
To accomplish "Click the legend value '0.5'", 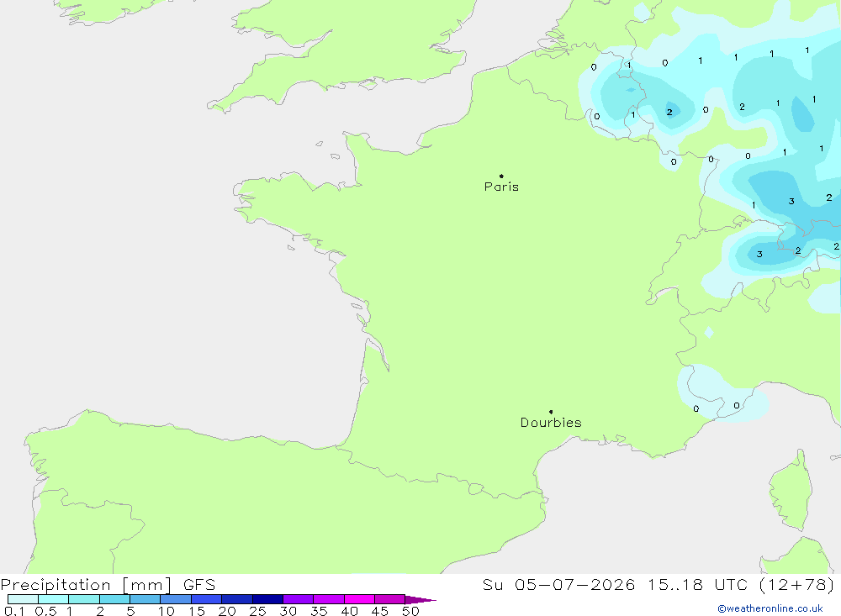I will (x=45, y=611).
